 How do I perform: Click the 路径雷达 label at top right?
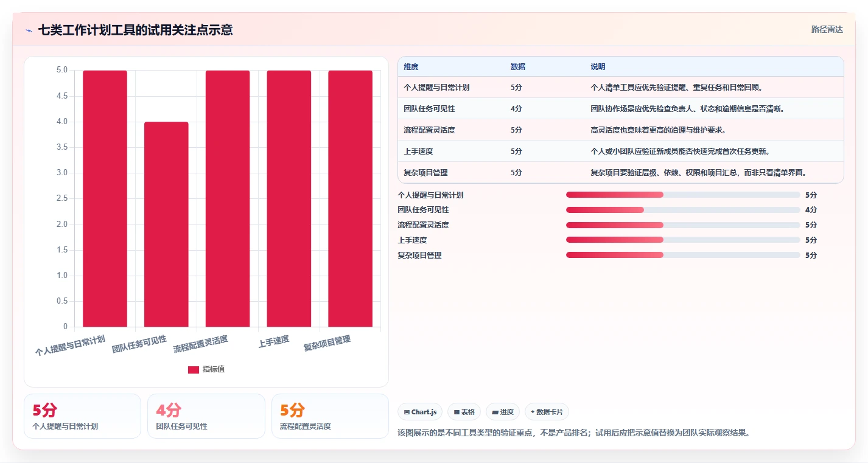point(827,29)
